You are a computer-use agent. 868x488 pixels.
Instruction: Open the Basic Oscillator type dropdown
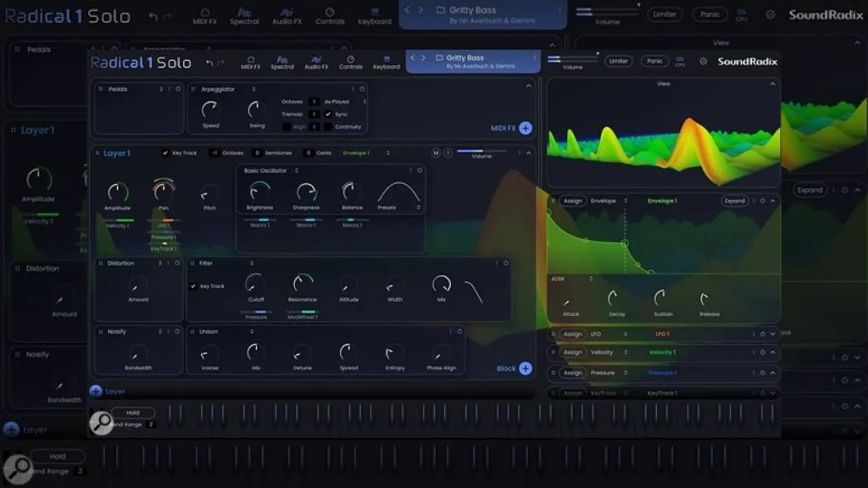271,170
